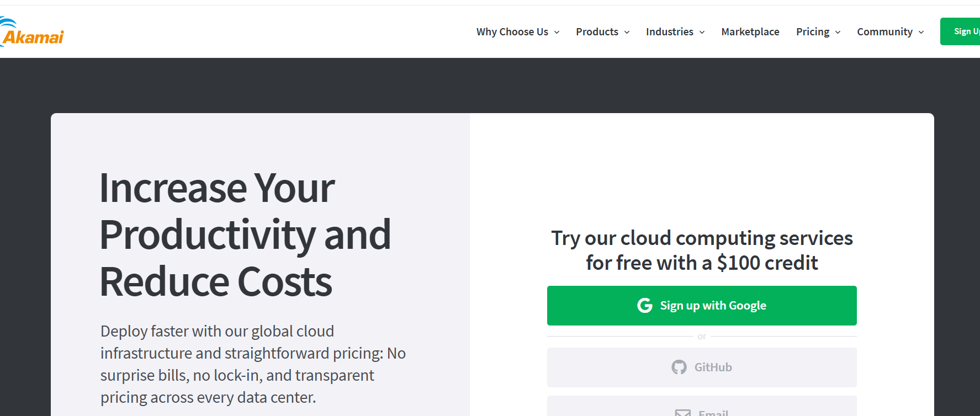Expand the Community menu arrow

click(x=921, y=33)
